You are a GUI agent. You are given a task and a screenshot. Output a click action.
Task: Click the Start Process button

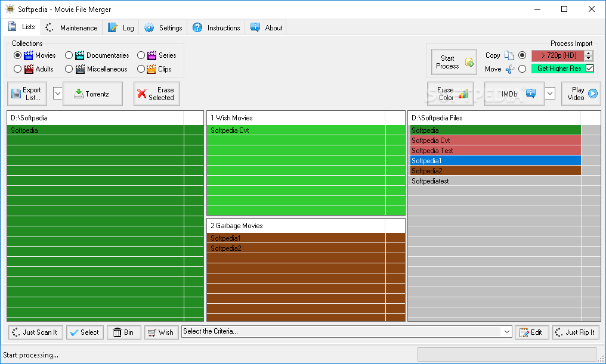[x=454, y=62]
